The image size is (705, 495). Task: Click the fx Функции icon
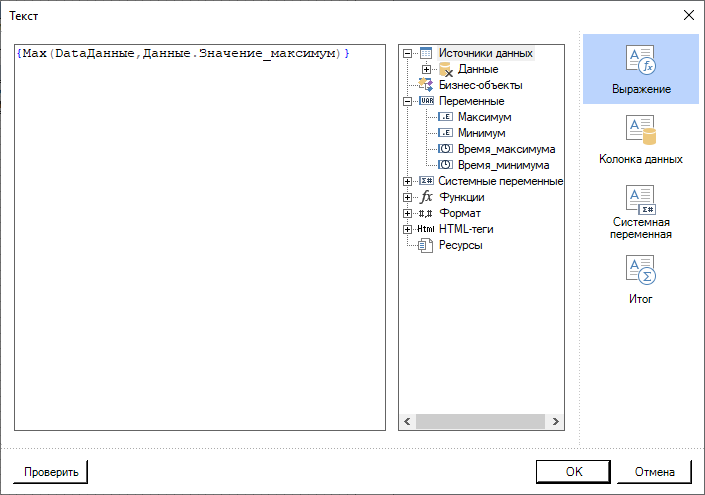click(x=426, y=196)
